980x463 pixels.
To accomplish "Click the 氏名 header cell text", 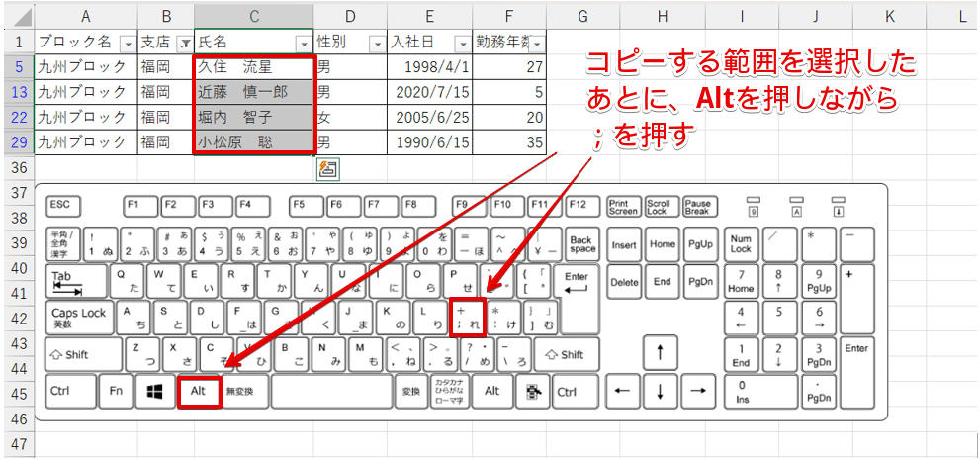I will pos(213,43).
